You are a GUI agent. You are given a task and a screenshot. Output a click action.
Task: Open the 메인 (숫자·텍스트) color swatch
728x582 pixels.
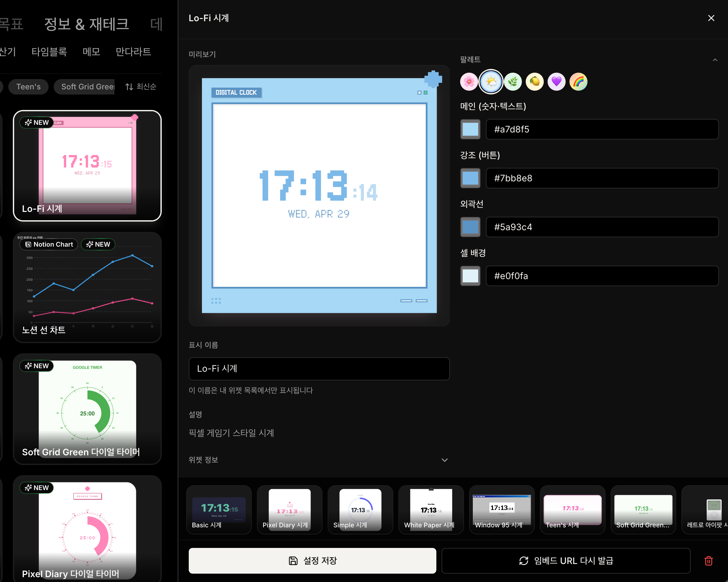click(x=470, y=129)
